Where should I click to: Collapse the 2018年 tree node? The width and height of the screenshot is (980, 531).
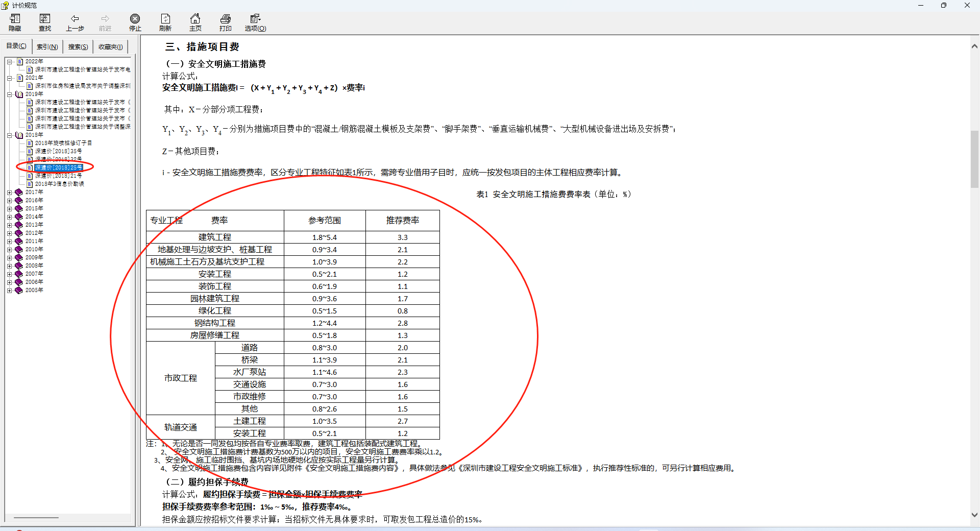coord(9,135)
